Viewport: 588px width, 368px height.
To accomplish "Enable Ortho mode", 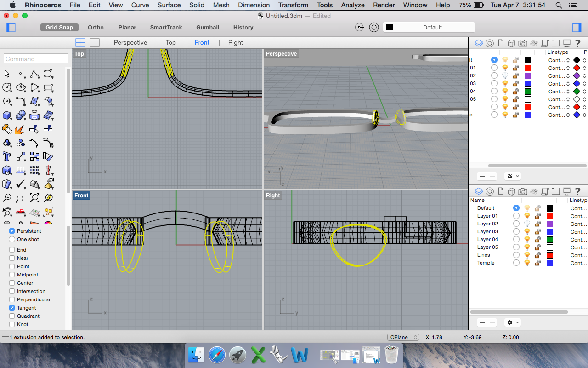I will 96,27.
